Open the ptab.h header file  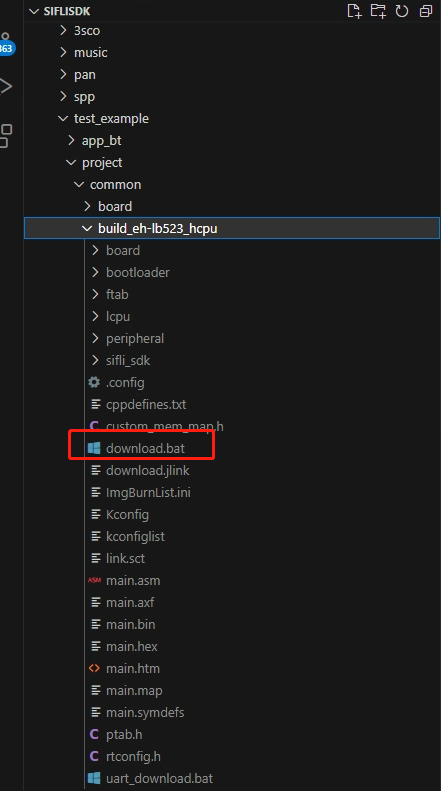point(124,734)
